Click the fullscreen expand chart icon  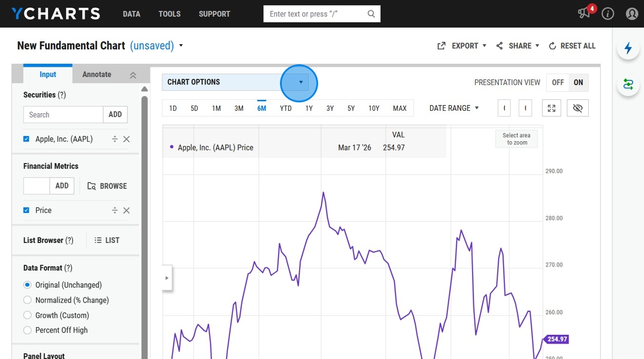(551, 109)
